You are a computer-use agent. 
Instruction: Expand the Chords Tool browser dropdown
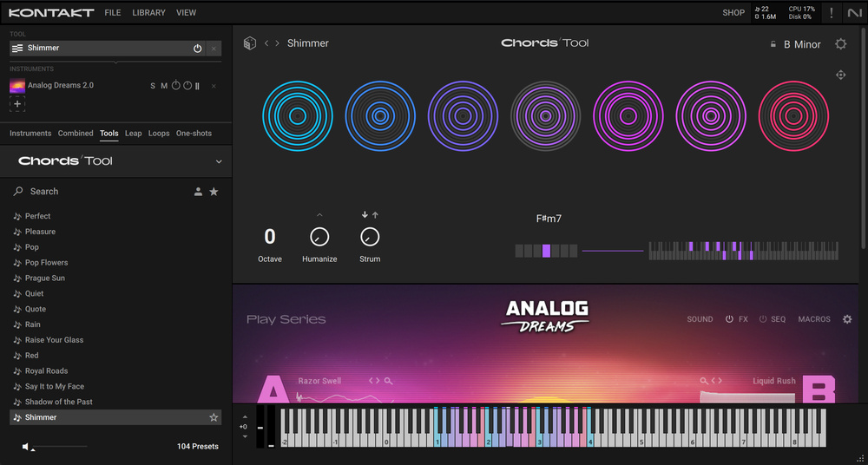tap(219, 161)
